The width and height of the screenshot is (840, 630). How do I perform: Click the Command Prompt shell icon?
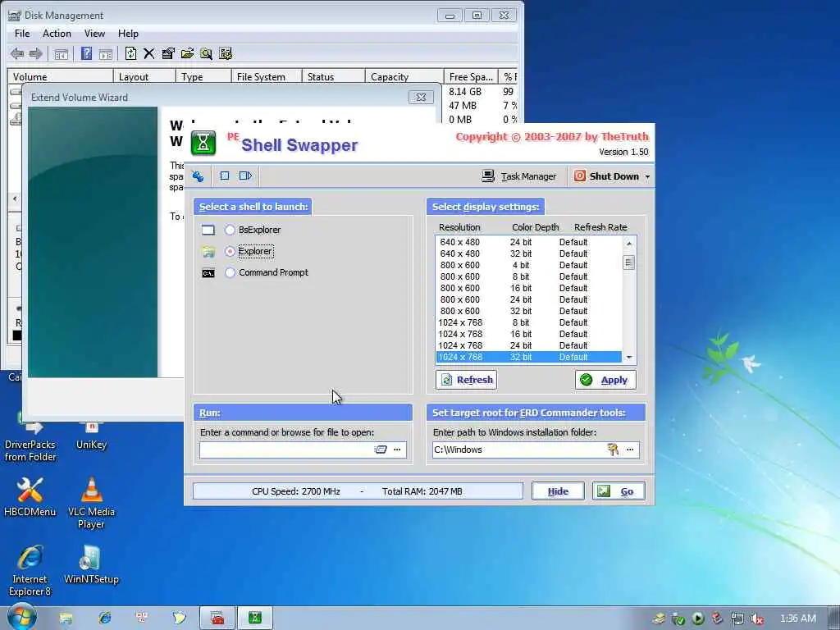pyautogui.click(x=208, y=273)
